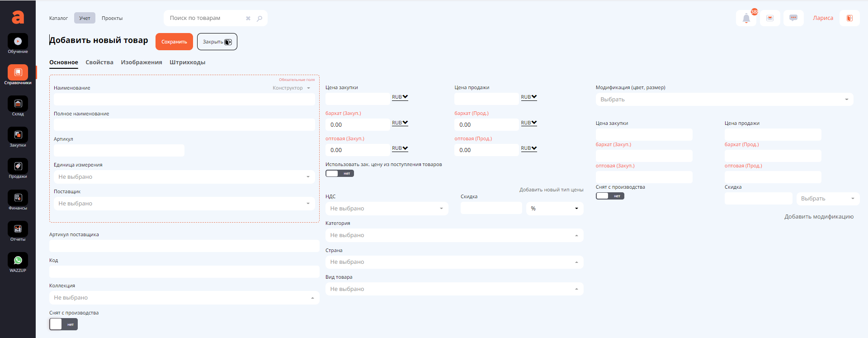Expand the Единица измерения dropdown
Viewport: 868px width, 338px height.
(184, 177)
